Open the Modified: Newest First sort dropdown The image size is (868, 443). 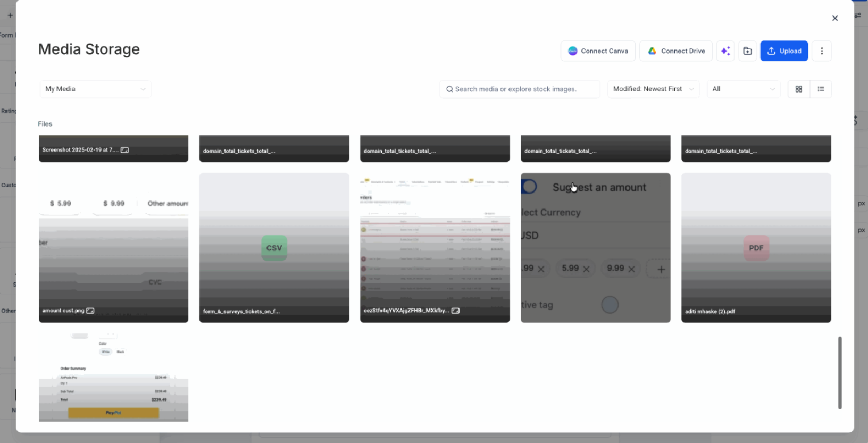[x=654, y=89]
